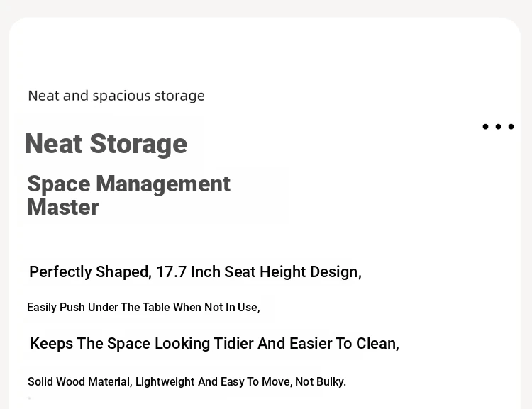Click 'When Not In Use,' text
The image size is (532, 409).
216,307
